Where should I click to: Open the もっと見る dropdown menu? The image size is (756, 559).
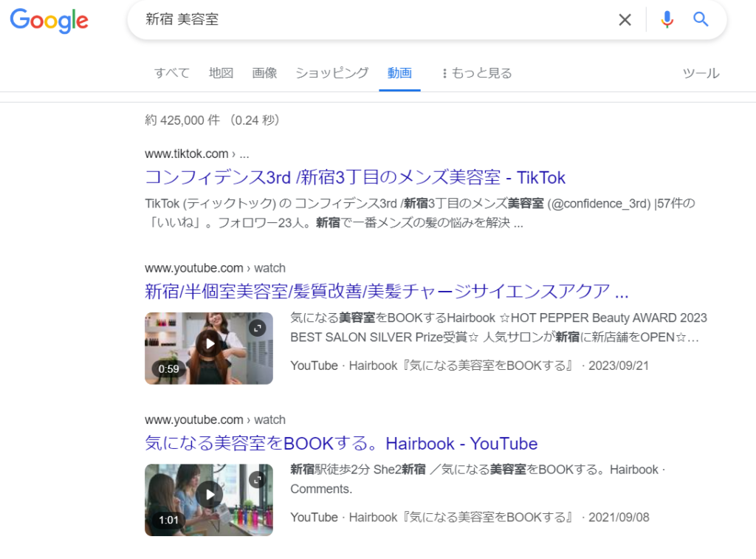click(x=477, y=73)
